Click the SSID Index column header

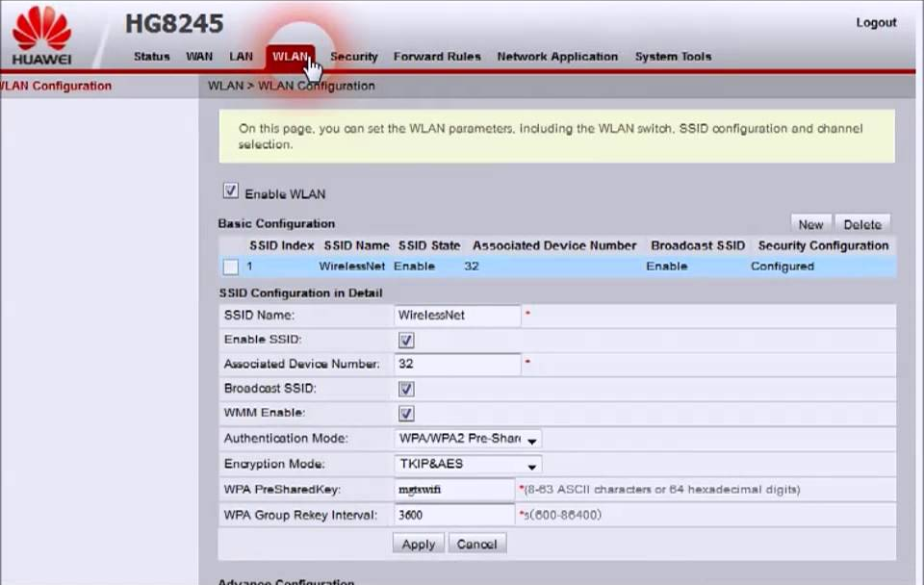pyautogui.click(x=282, y=245)
